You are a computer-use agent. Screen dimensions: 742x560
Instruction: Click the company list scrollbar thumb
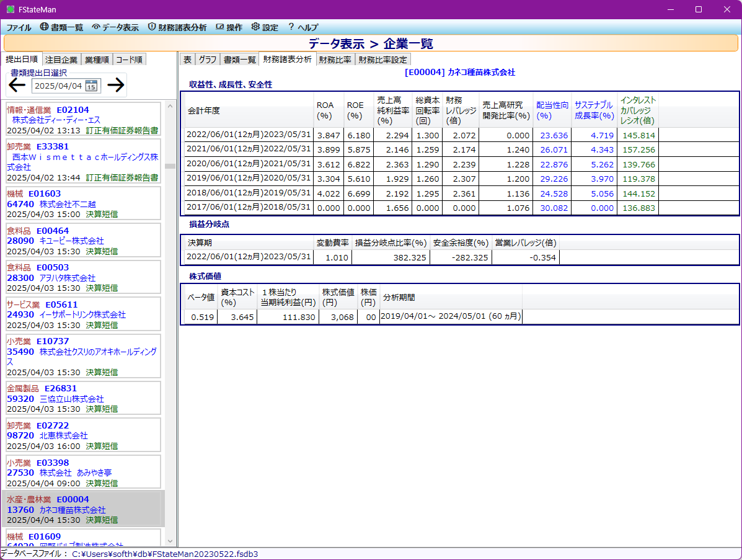tap(170, 166)
